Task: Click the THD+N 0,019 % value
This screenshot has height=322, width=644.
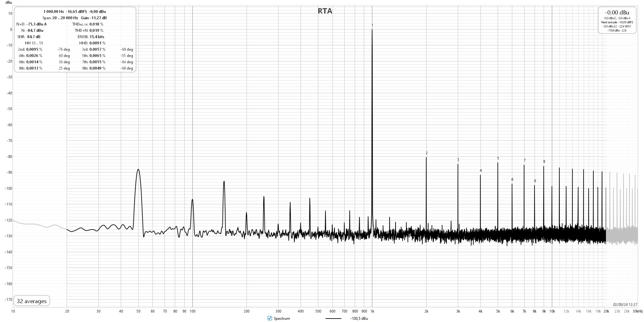Action: point(96,31)
